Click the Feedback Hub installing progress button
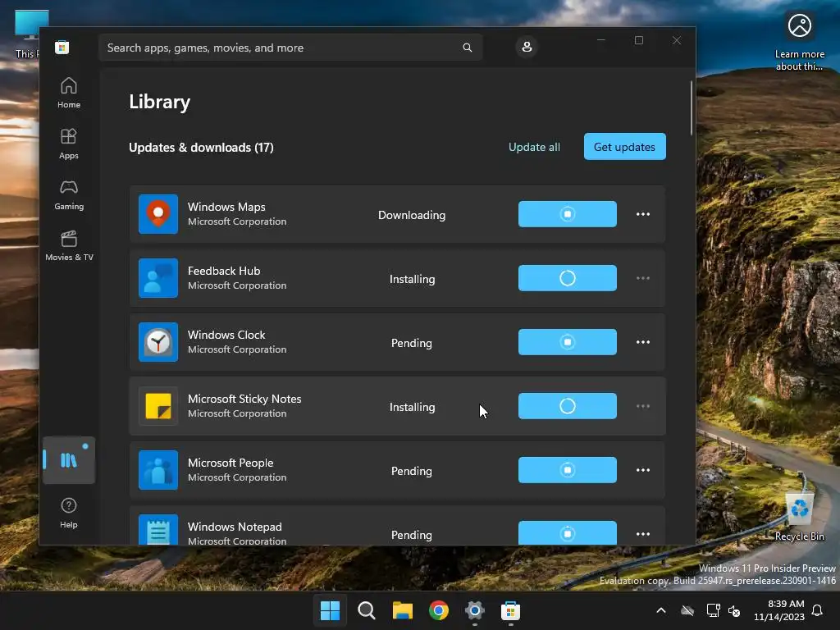The width and height of the screenshot is (840, 630). (x=568, y=278)
